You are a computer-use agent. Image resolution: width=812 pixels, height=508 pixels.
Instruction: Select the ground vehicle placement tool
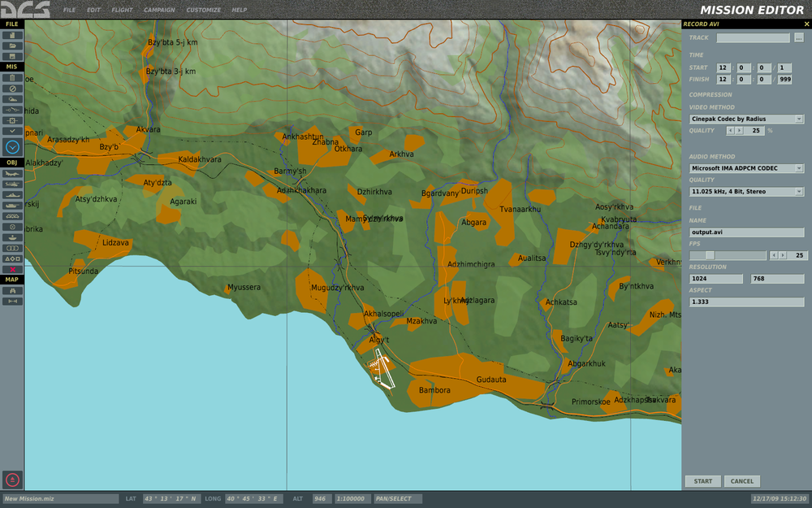(x=11, y=206)
